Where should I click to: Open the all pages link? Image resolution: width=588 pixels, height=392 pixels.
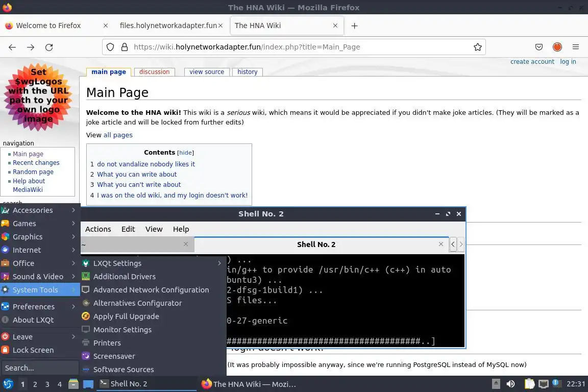click(x=118, y=135)
